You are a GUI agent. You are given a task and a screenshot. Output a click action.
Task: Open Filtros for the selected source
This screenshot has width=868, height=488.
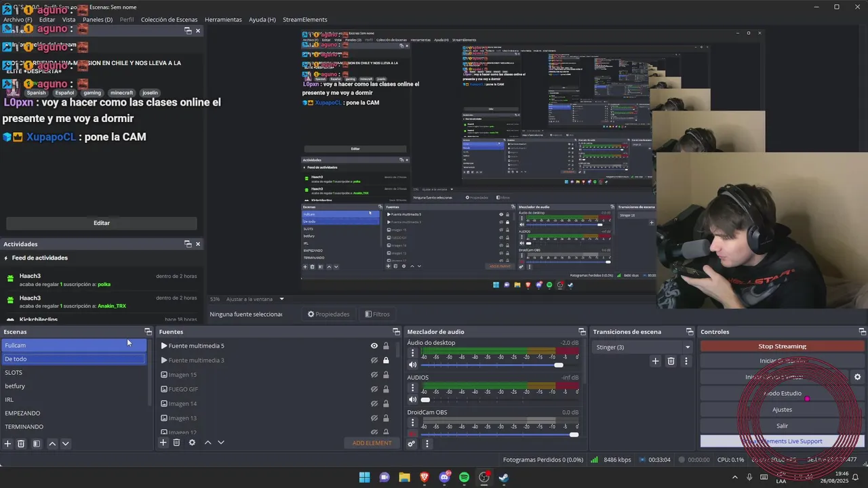pyautogui.click(x=377, y=314)
